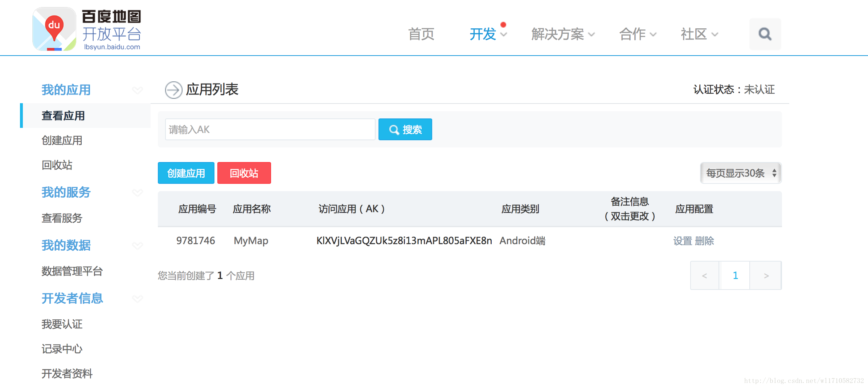The image size is (868, 388).
Task: Open 查看服务 in the sidebar
Action: [62, 218]
